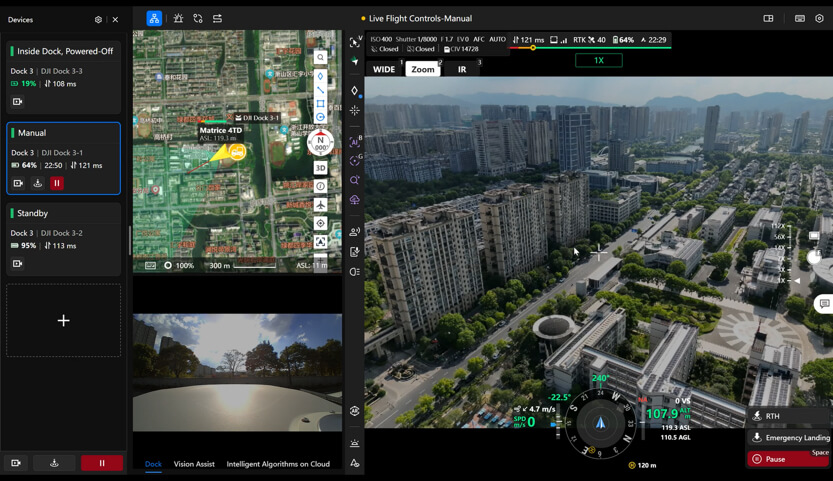Select the map rectangle area tool
This screenshot has width=833, height=481.
320,104
